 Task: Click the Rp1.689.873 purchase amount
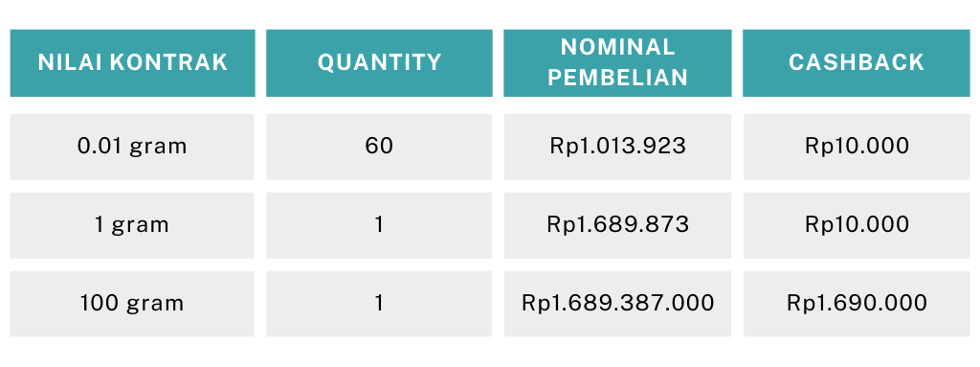tap(617, 225)
